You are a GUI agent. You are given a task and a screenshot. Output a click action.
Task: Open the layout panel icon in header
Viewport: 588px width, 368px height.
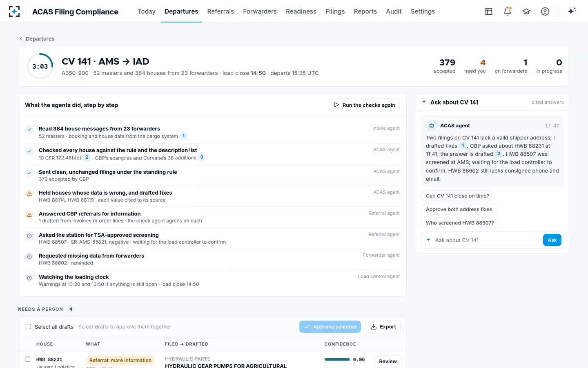489,11
